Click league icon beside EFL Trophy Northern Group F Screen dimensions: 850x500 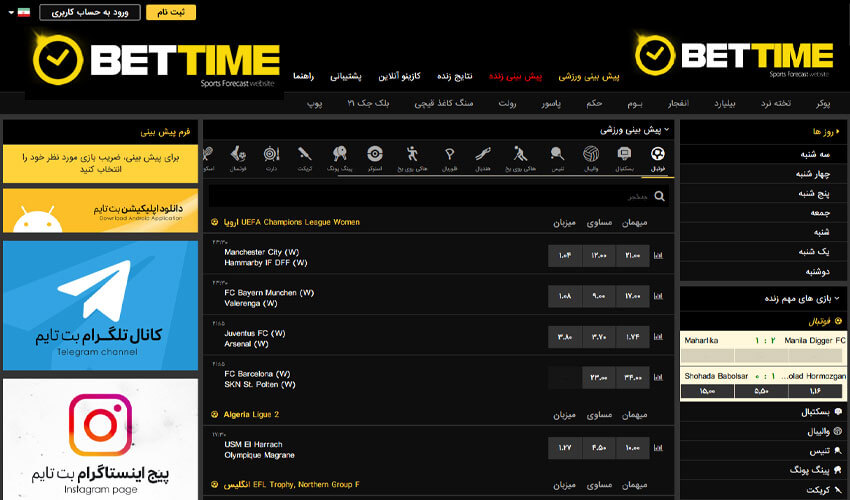tap(215, 484)
